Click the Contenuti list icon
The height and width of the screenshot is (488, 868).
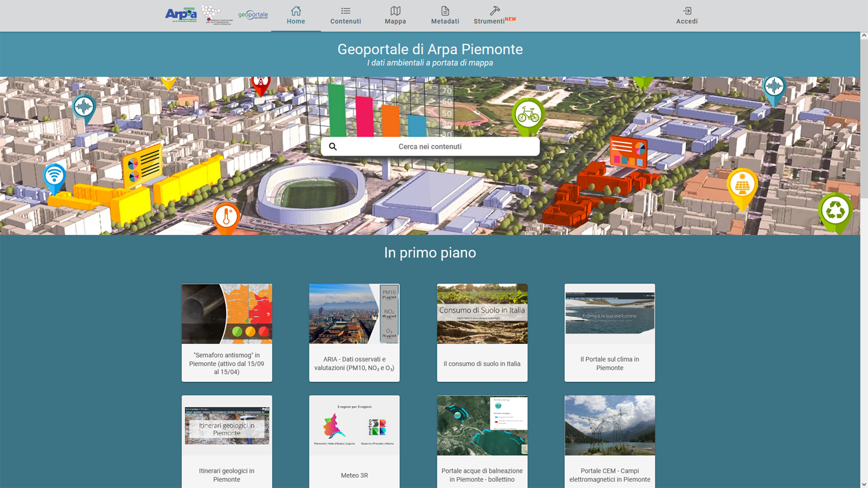[x=346, y=11]
